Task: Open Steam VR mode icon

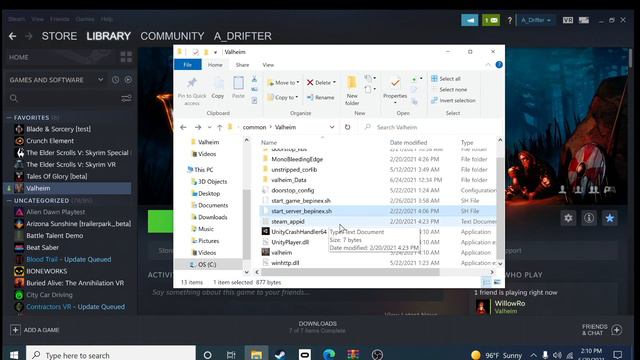Action: click(568, 20)
